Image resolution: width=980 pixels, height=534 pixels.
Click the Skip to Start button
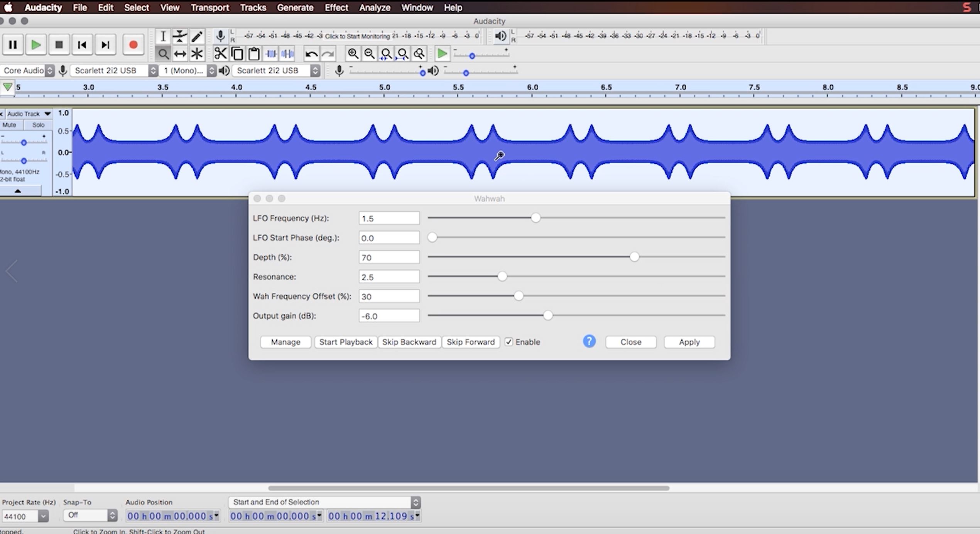pos(82,45)
